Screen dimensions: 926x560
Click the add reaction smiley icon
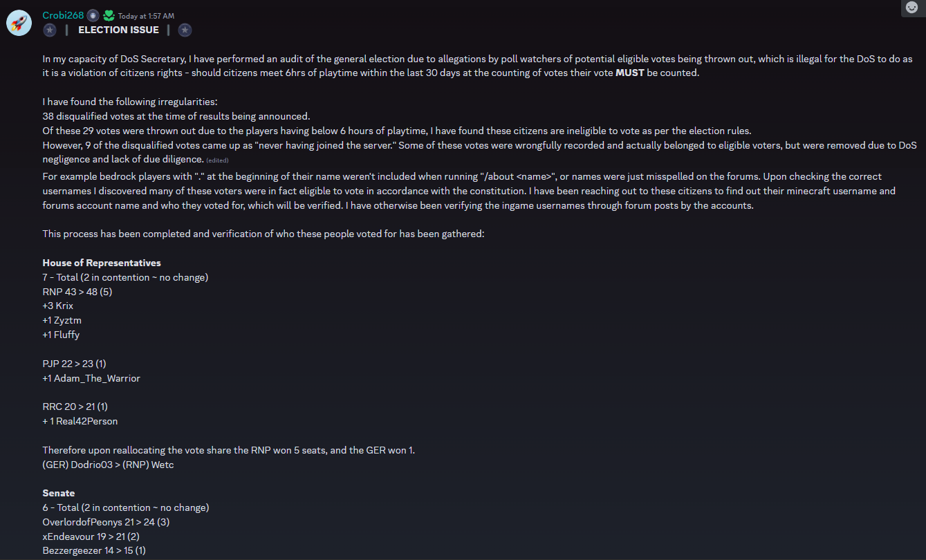point(911,8)
